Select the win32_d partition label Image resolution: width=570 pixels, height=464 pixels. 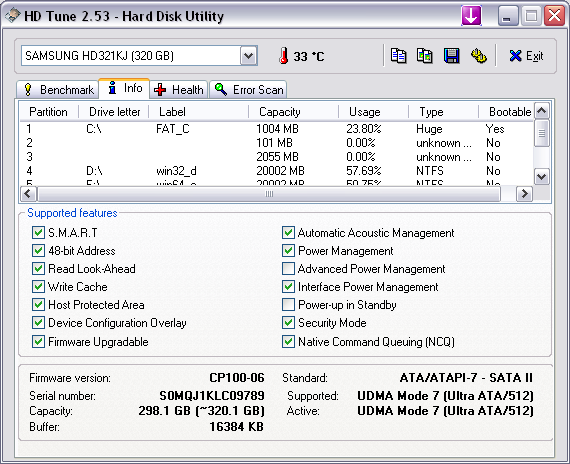pos(176,171)
